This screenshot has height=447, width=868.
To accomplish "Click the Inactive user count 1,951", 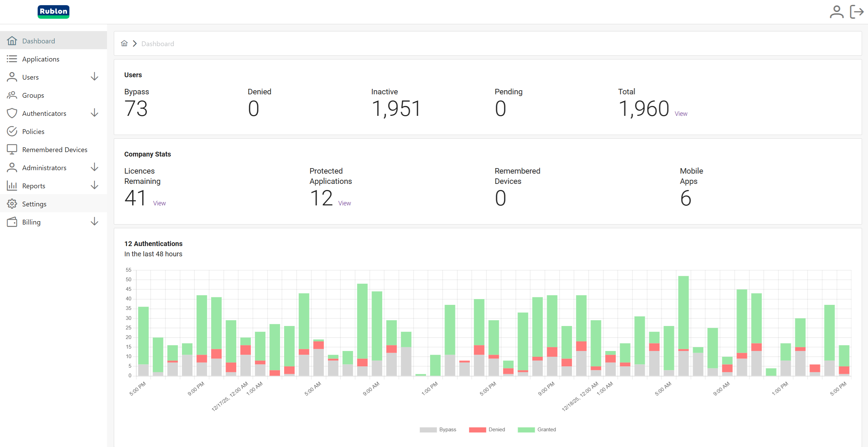I will pyautogui.click(x=396, y=109).
